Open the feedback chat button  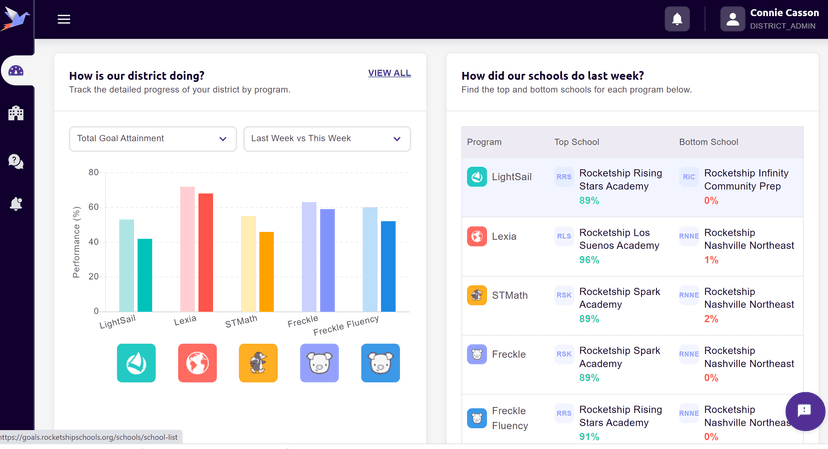click(804, 411)
